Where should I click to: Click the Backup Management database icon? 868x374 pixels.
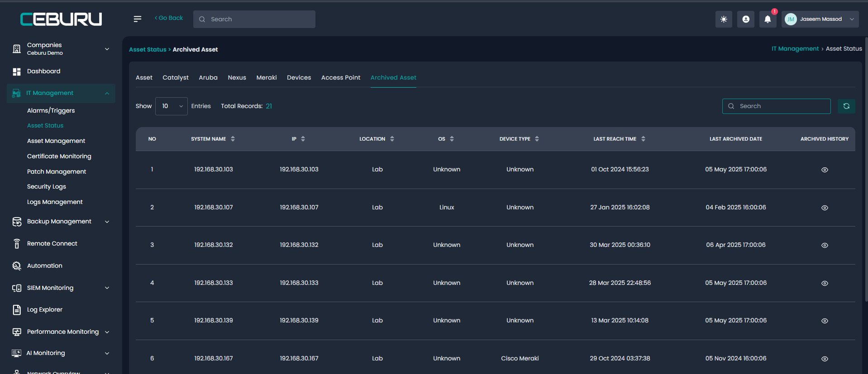pyautogui.click(x=17, y=222)
